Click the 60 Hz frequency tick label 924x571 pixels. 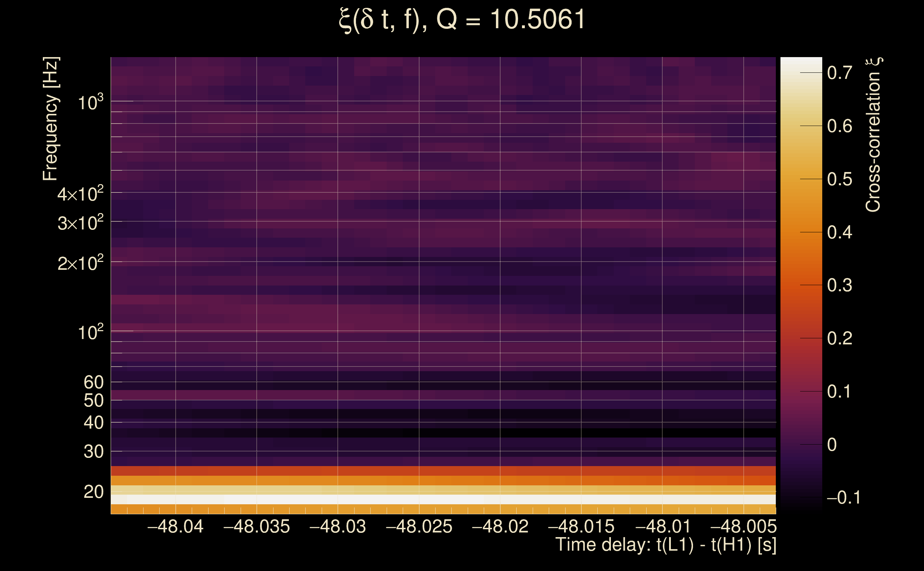[x=93, y=382]
